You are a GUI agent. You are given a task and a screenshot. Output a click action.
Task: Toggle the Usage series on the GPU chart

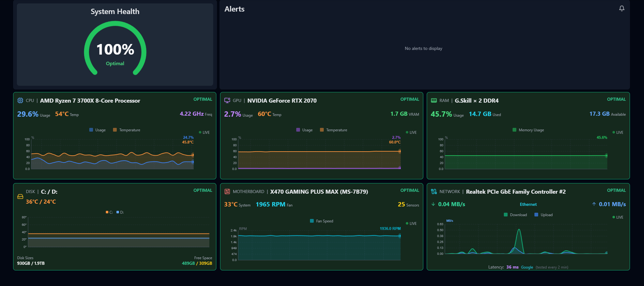click(305, 130)
